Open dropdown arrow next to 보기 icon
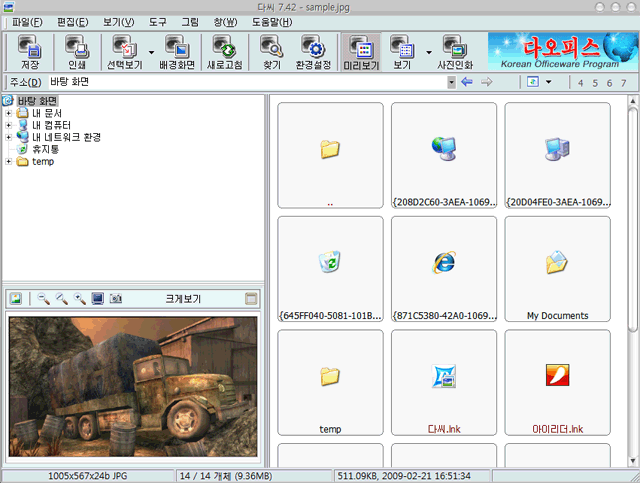Screen dimensions: 640x483 [x=429, y=52]
